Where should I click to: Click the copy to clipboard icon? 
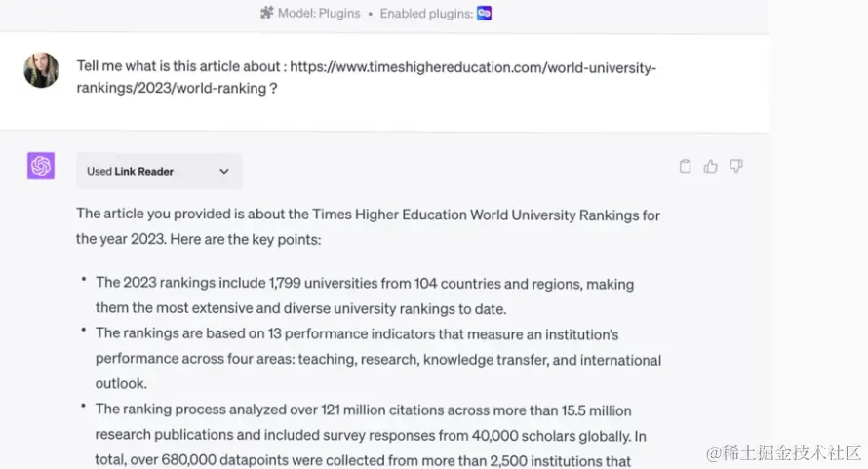point(685,166)
